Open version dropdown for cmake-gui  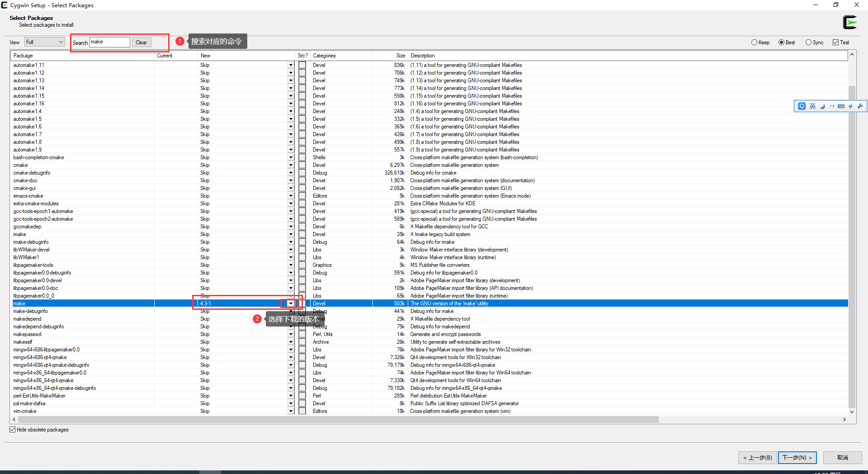pos(291,188)
